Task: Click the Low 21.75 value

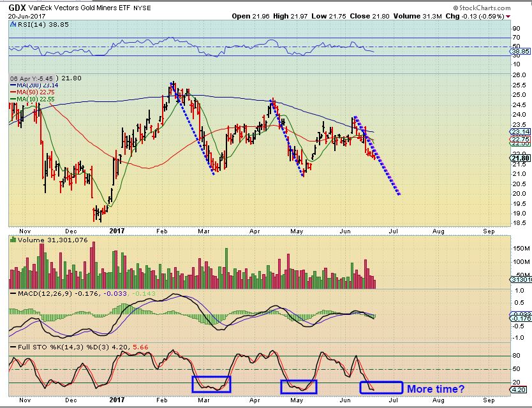Action: coord(329,16)
